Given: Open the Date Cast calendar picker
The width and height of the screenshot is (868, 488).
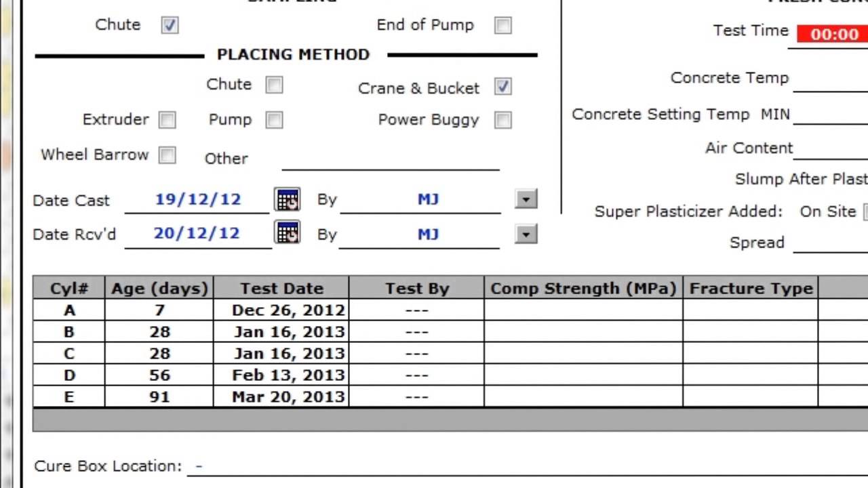Looking at the screenshot, I should pyautogui.click(x=288, y=199).
